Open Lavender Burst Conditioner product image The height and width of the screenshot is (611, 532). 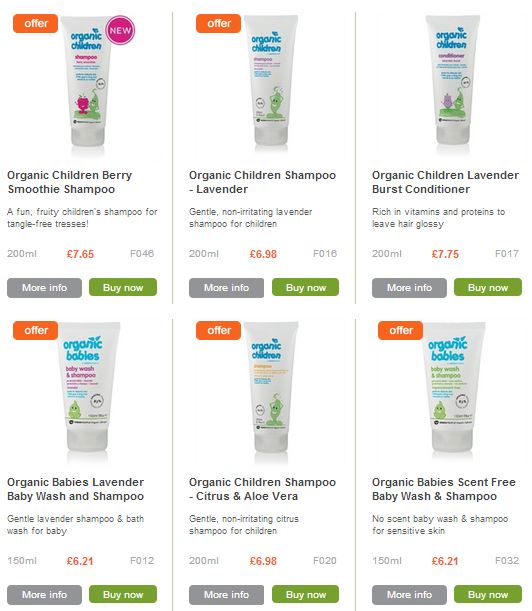(452, 80)
